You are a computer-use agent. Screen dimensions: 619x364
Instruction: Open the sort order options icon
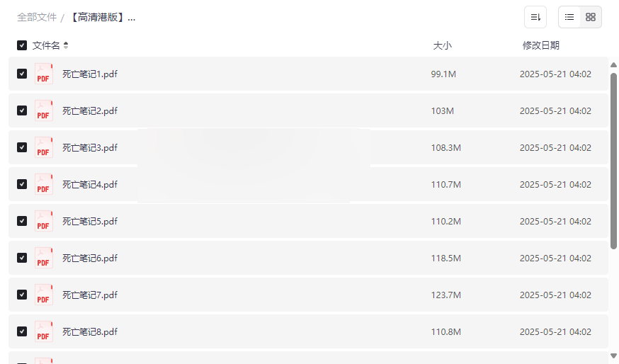click(535, 17)
